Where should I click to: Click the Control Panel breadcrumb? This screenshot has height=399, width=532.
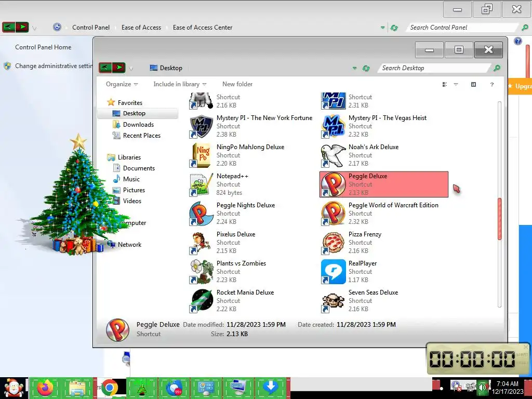tap(90, 28)
